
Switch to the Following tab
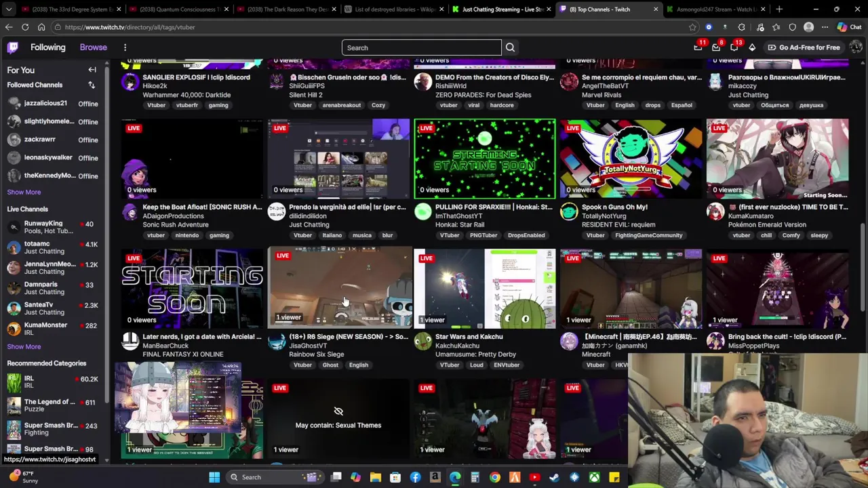(x=47, y=47)
